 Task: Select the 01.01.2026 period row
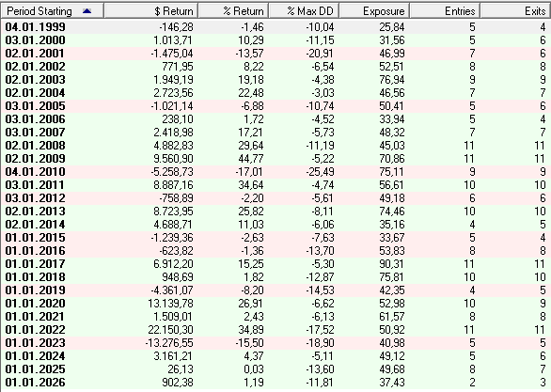click(x=275, y=383)
